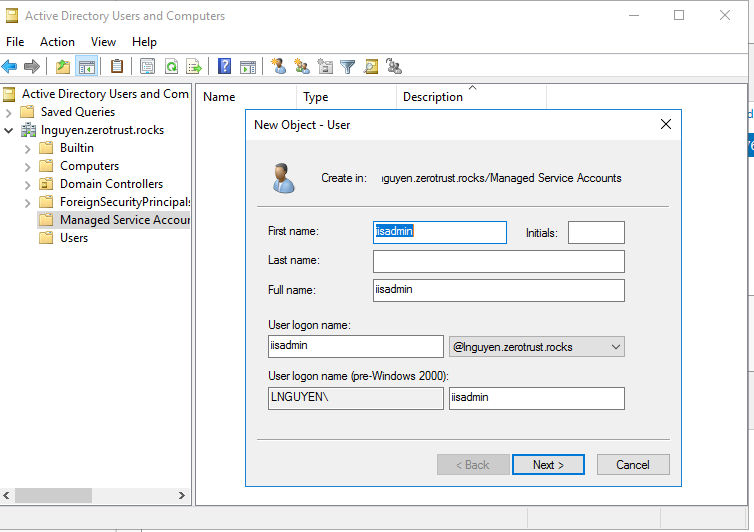Expand the Builtin container node
Screen dimensions: 754x532
point(27,148)
